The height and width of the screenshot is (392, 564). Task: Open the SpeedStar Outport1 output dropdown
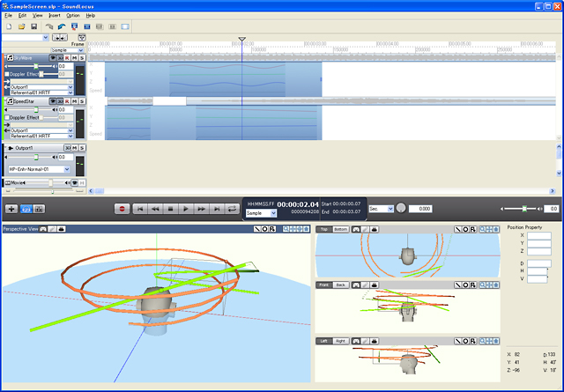coord(41,130)
